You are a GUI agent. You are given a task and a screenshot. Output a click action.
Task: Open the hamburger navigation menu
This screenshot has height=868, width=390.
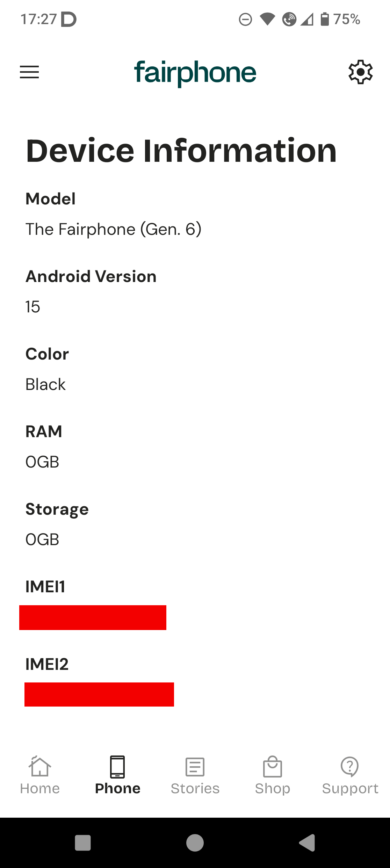29,72
